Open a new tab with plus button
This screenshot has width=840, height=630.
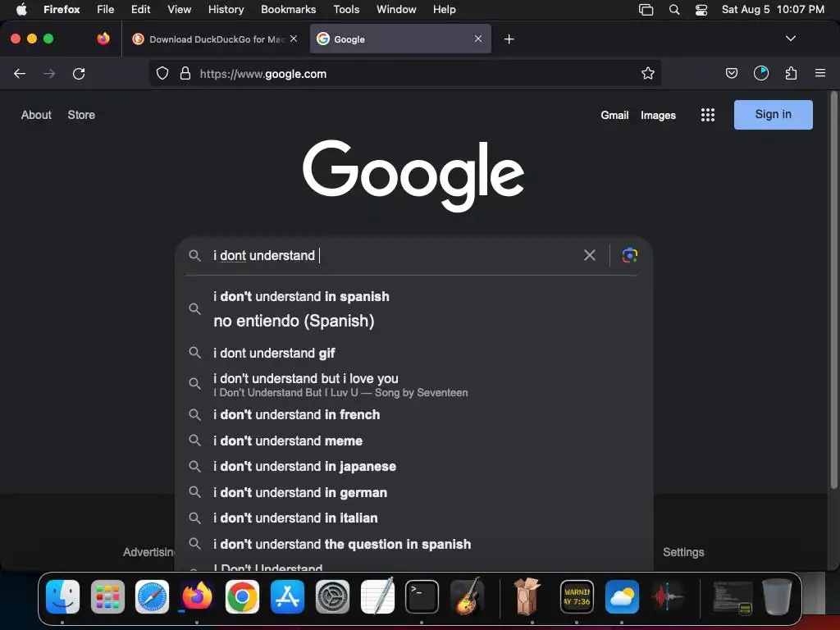[509, 39]
